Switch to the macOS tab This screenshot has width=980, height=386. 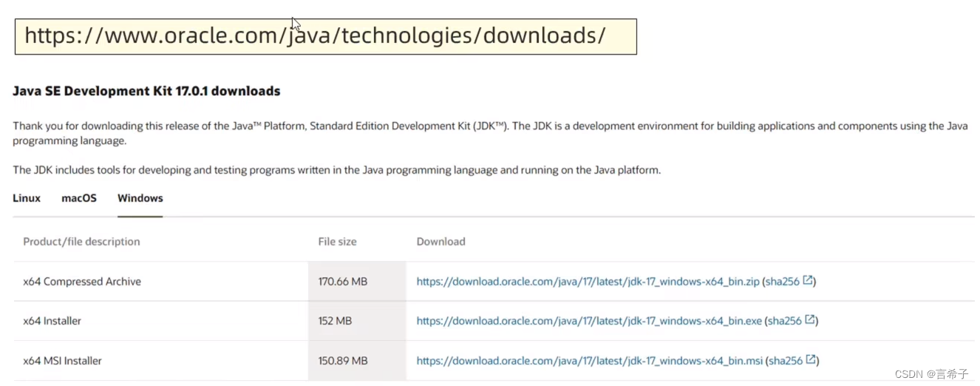(79, 198)
